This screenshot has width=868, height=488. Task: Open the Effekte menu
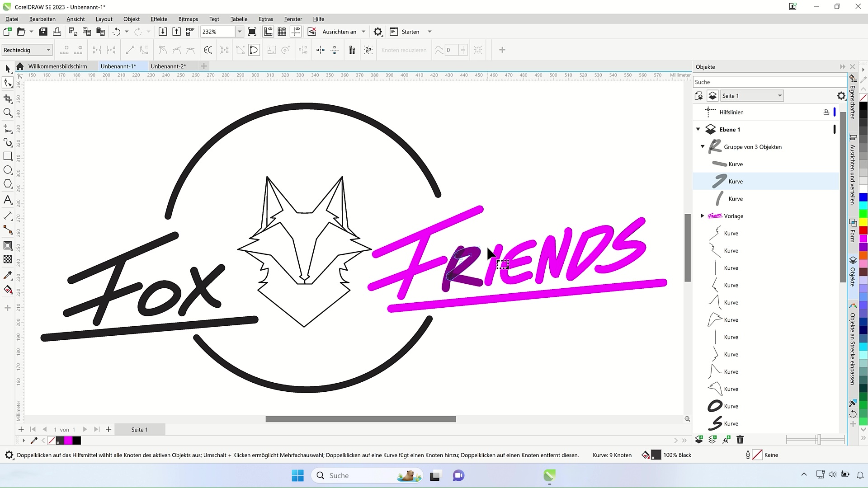[159, 19]
